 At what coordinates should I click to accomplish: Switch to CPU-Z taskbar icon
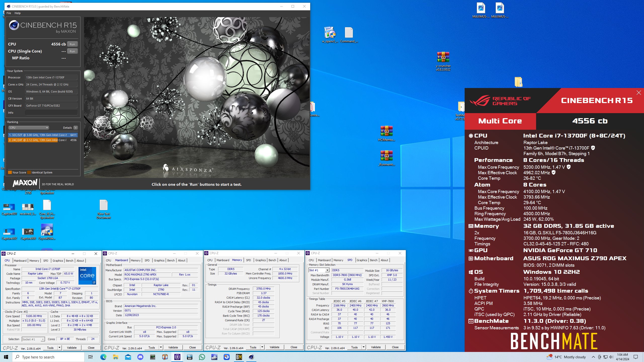tap(177, 357)
